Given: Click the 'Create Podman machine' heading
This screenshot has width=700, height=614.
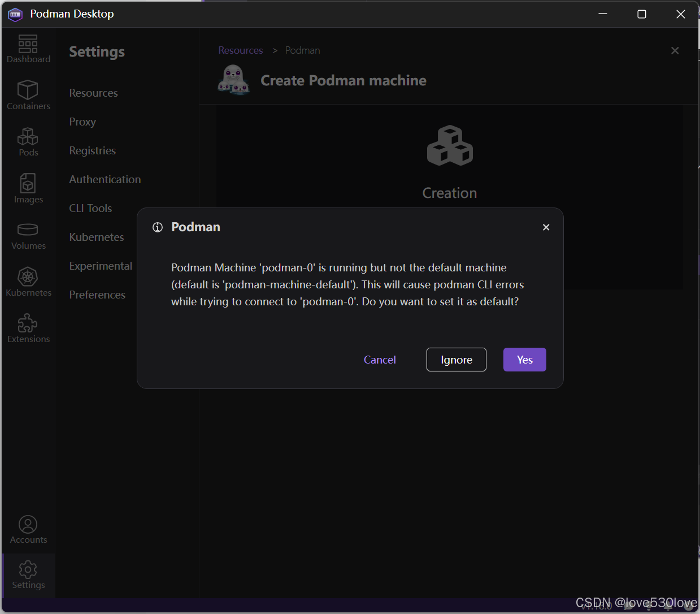Looking at the screenshot, I should pyautogui.click(x=344, y=80).
